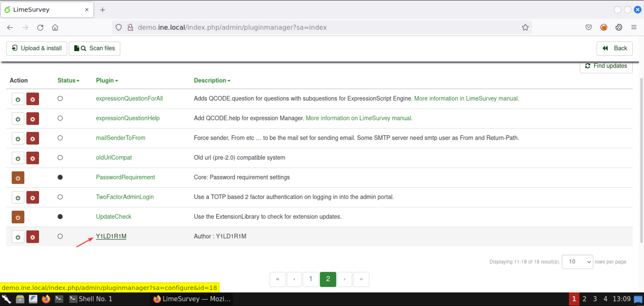
Task: Open the Y1LD1R1M plugin link
Action: (x=111, y=236)
